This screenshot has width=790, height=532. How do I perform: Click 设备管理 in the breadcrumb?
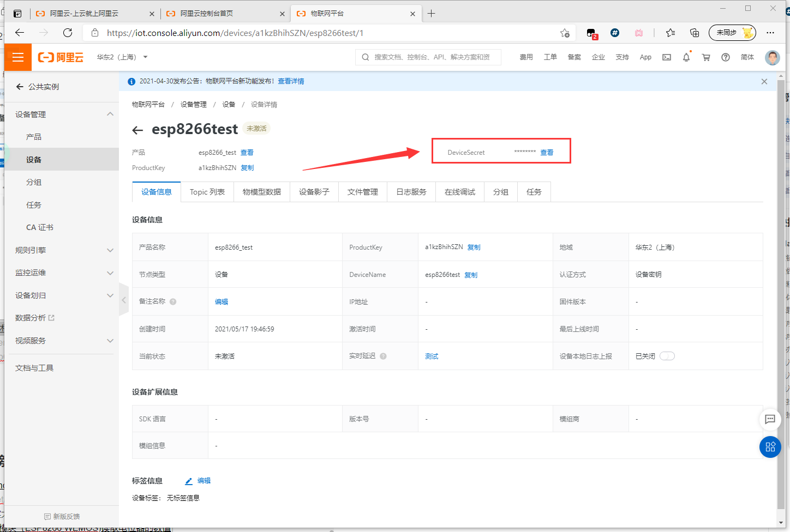pos(193,105)
